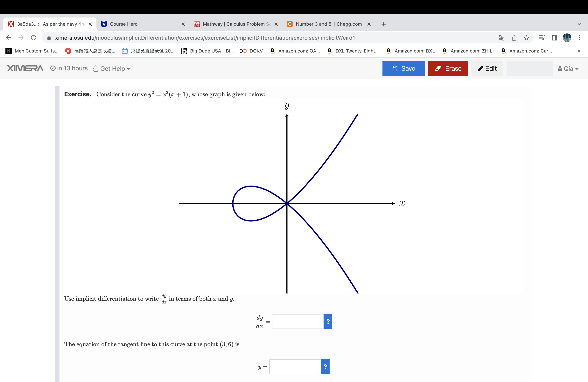588x382 pixels.
Task: Click the Google Translate icon in address bar
Action: [x=501, y=38]
